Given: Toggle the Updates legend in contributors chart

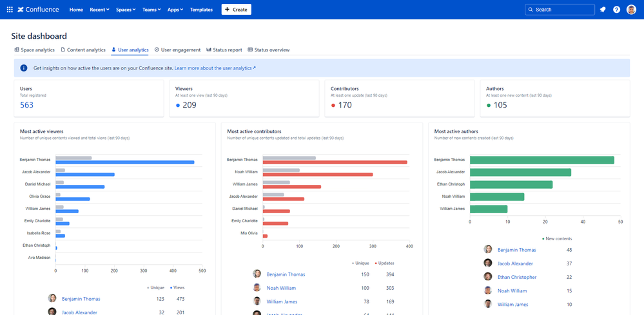Looking at the screenshot, I should click(x=384, y=263).
